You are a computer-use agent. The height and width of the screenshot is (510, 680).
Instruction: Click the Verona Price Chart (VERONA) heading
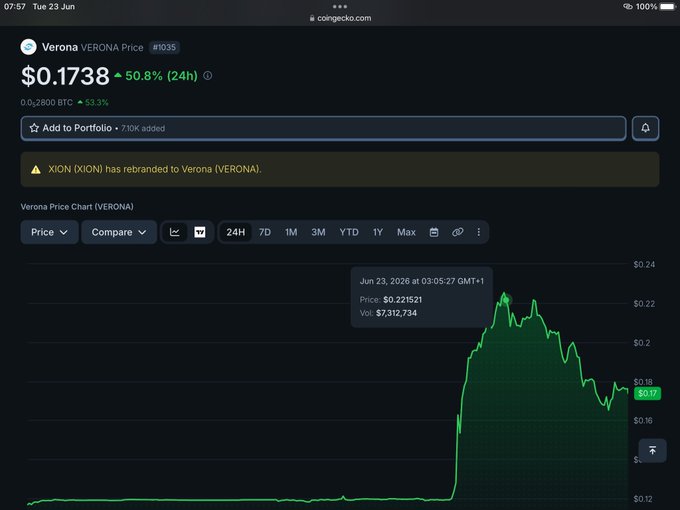pos(77,207)
